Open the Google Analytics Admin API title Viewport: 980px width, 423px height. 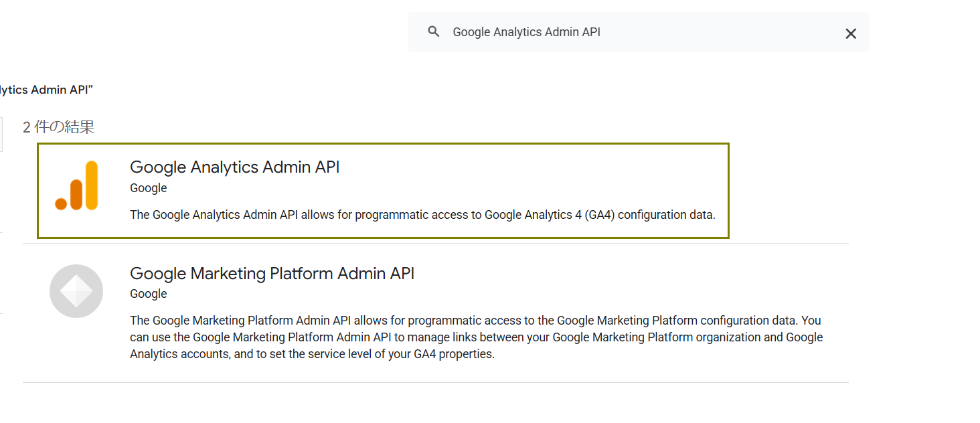point(234,167)
